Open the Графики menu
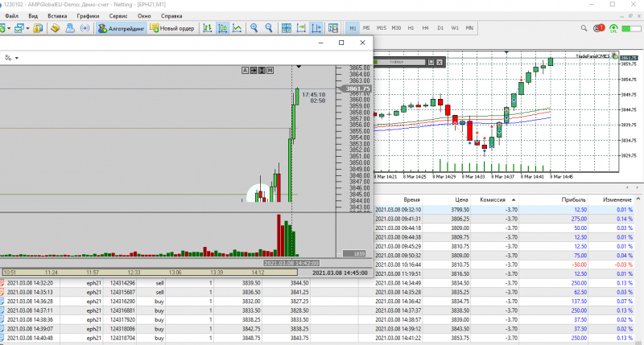The width and height of the screenshot is (644, 345). [x=88, y=16]
